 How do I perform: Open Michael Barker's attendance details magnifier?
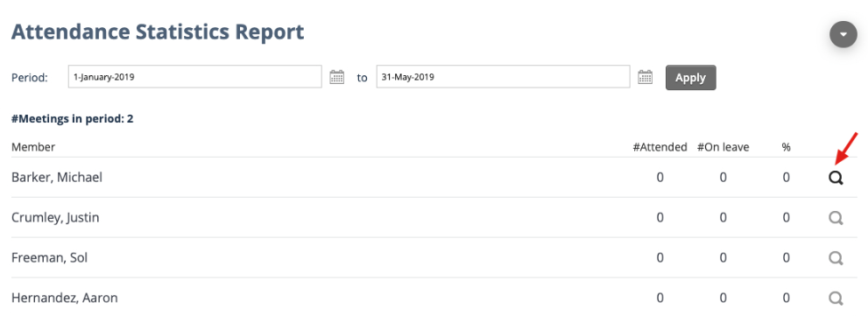(x=836, y=178)
